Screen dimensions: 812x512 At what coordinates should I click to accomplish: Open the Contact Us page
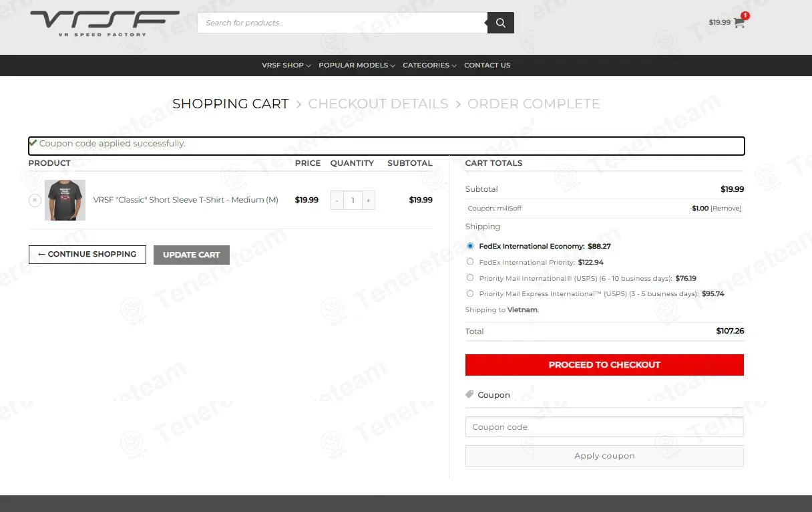(487, 66)
